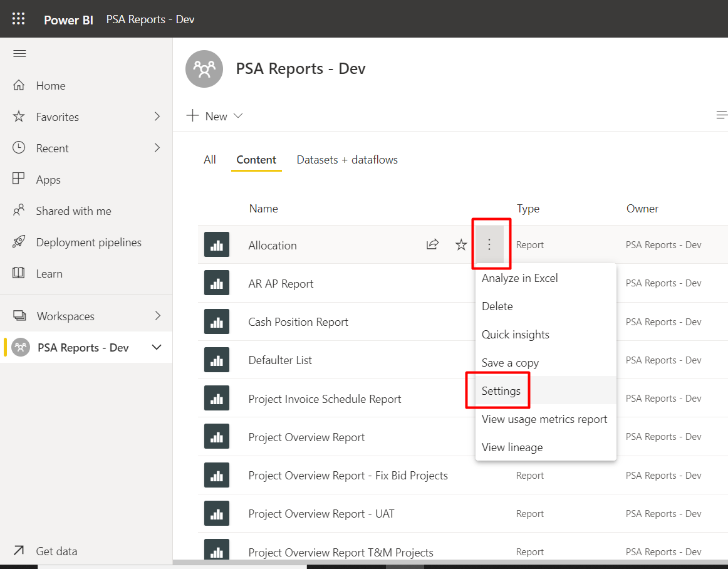Open the Learn section

coord(49,274)
